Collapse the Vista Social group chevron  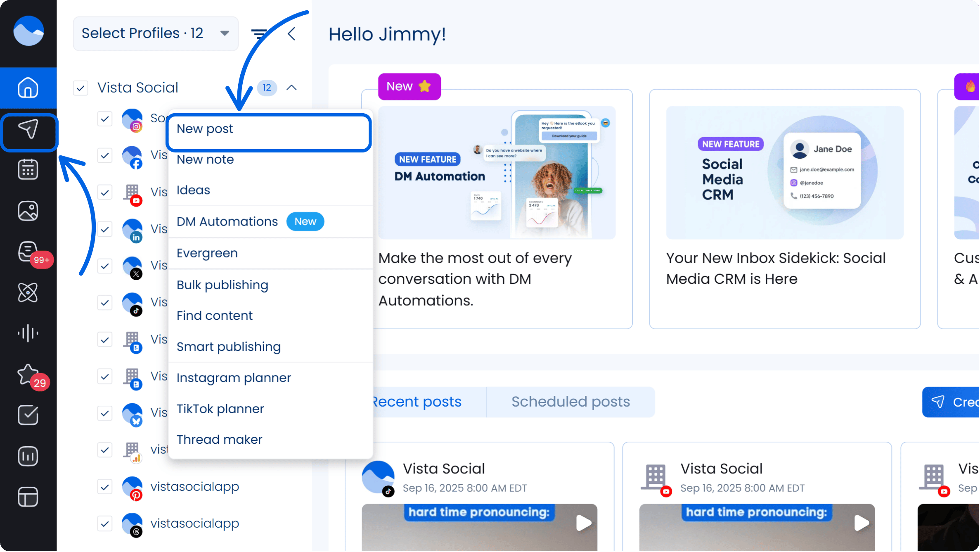(x=291, y=88)
